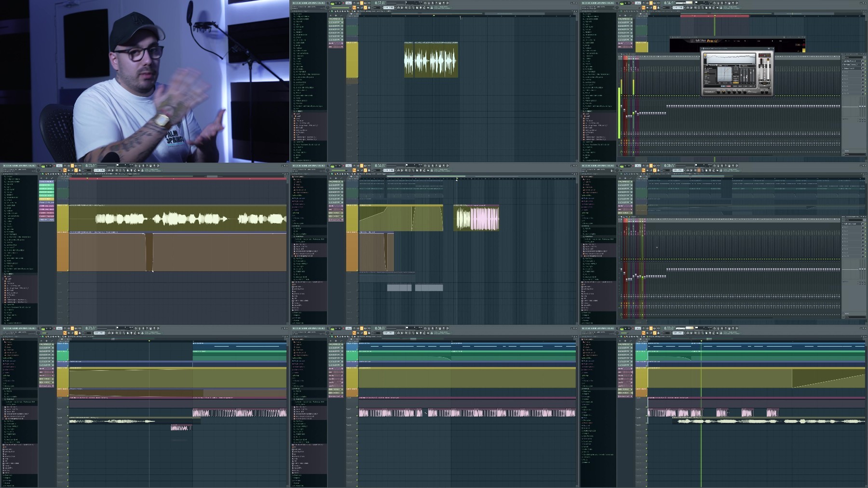Click the webcam video of man in cap

pyautogui.click(x=145, y=81)
